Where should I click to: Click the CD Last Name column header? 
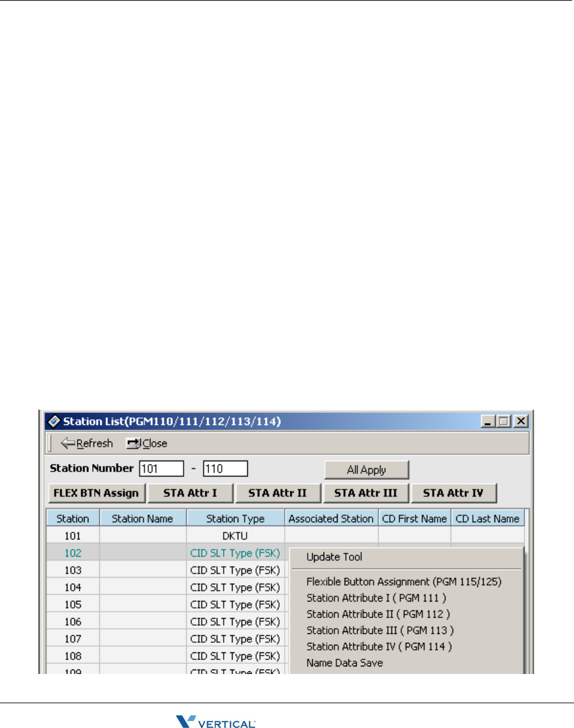pyautogui.click(x=488, y=518)
